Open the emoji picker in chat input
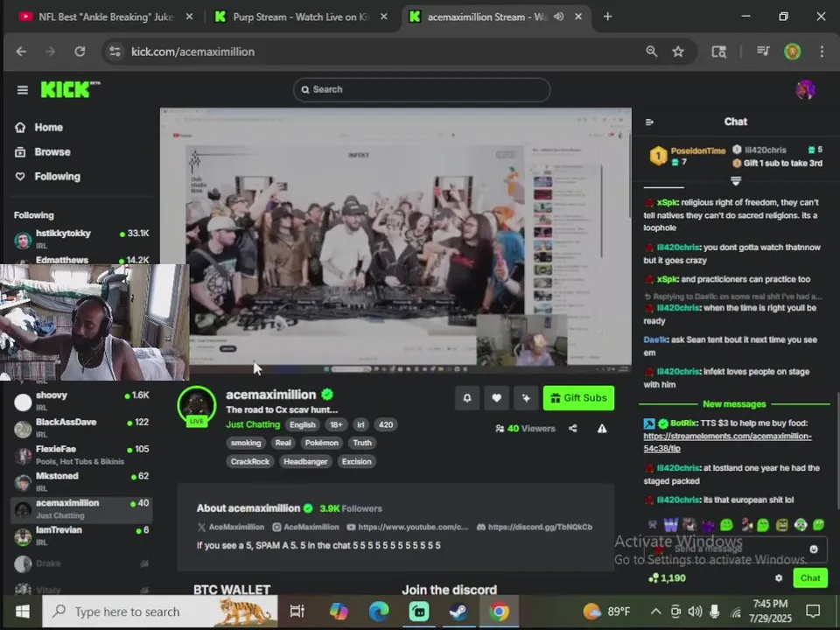Screen dimensions: 840x630 814,549
